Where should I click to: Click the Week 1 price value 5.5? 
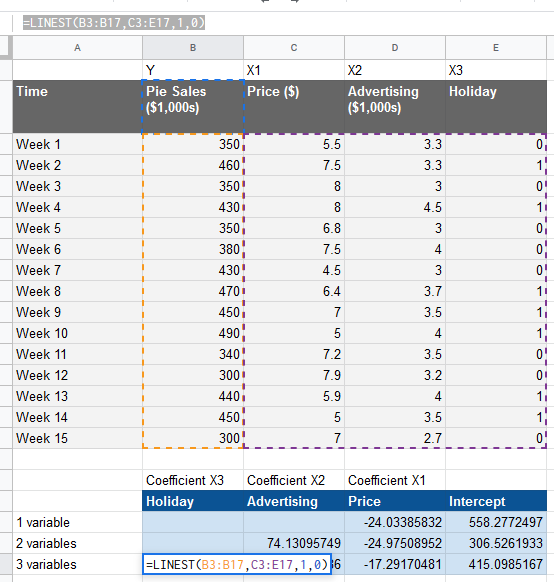(294, 144)
